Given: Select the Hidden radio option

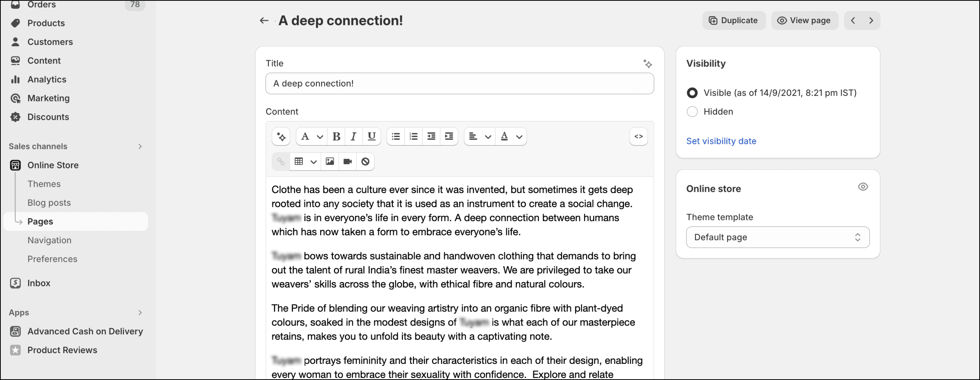Looking at the screenshot, I should [x=692, y=112].
